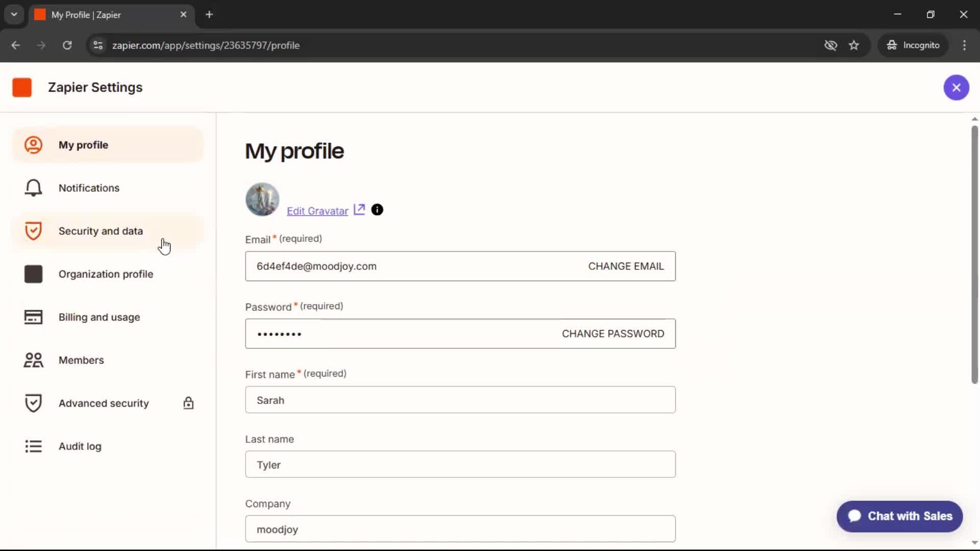Click the CHANGE EMAIL button

click(626, 266)
